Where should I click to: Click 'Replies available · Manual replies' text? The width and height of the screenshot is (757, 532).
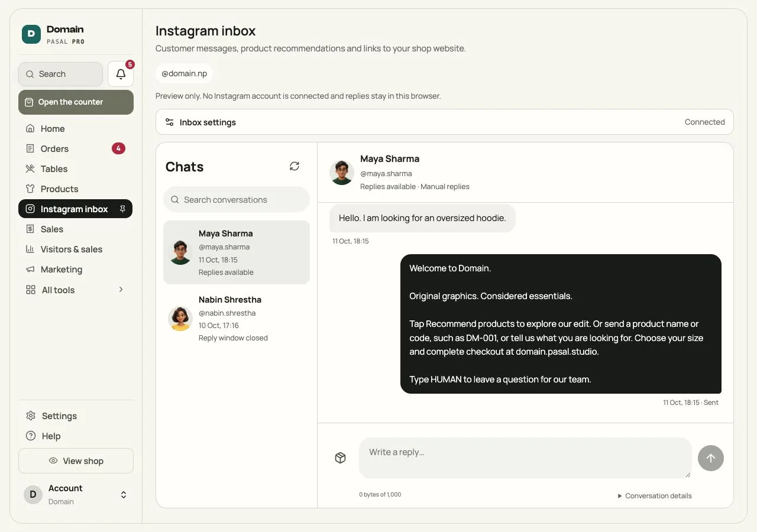point(415,187)
